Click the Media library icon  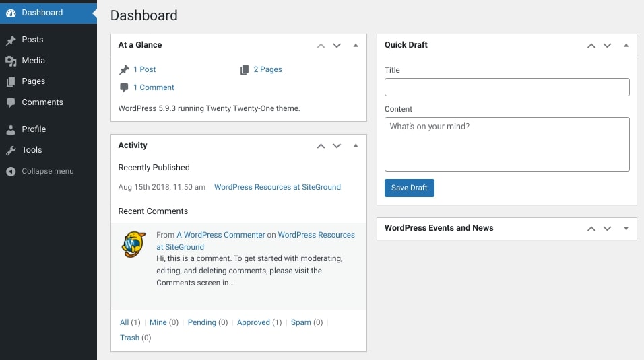coord(11,61)
